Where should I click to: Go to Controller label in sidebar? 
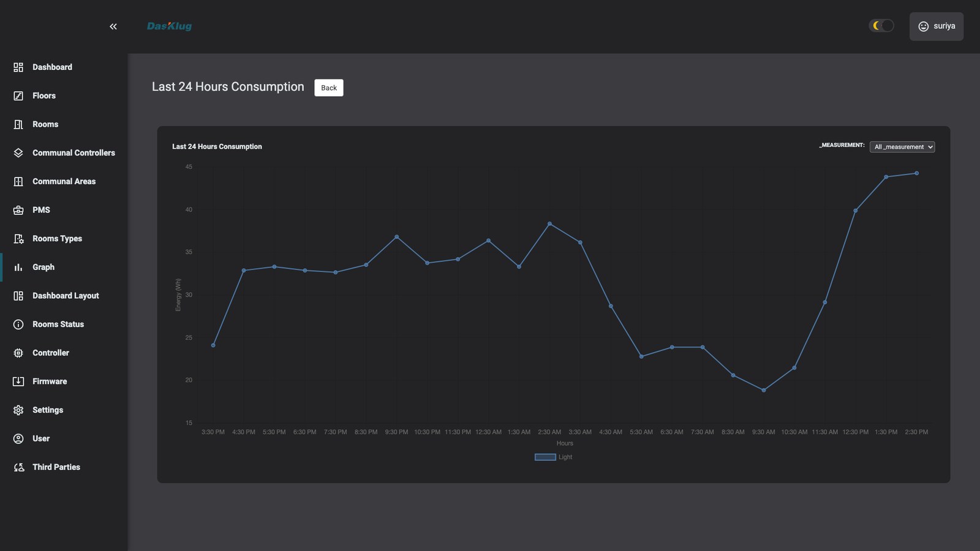[x=51, y=353]
